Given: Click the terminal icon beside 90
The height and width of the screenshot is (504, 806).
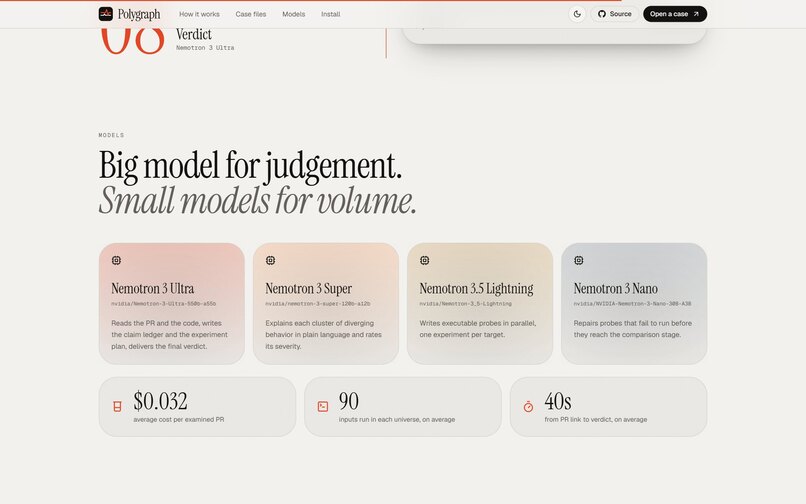Looking at the screenshot, I should click(x=323, y=407).
